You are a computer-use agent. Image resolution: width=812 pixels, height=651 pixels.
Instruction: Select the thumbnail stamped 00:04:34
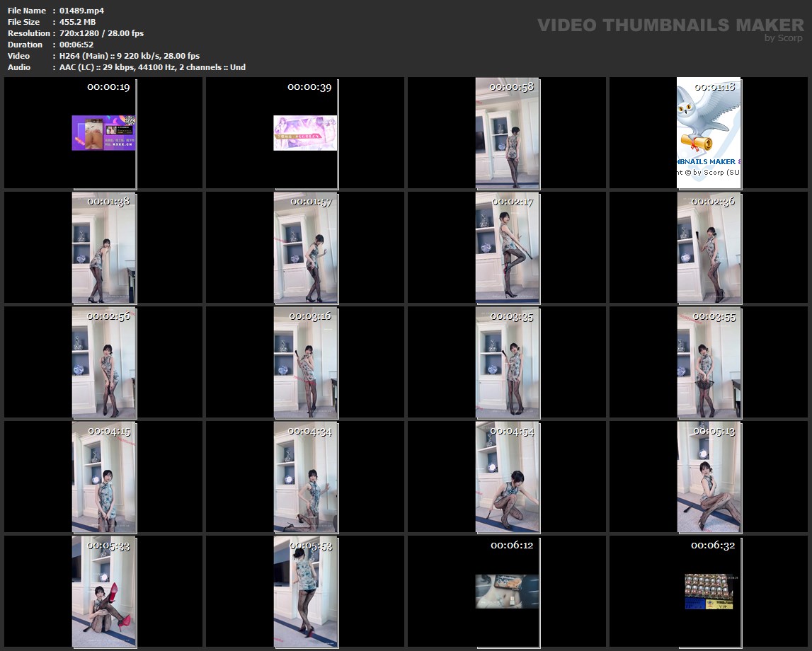tap(306, 478)
